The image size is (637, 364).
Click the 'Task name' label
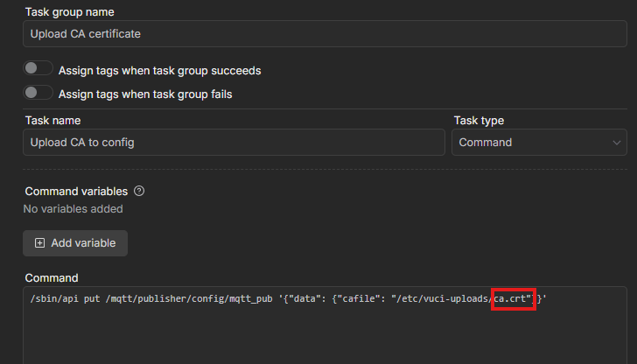(x=52, y=121)
